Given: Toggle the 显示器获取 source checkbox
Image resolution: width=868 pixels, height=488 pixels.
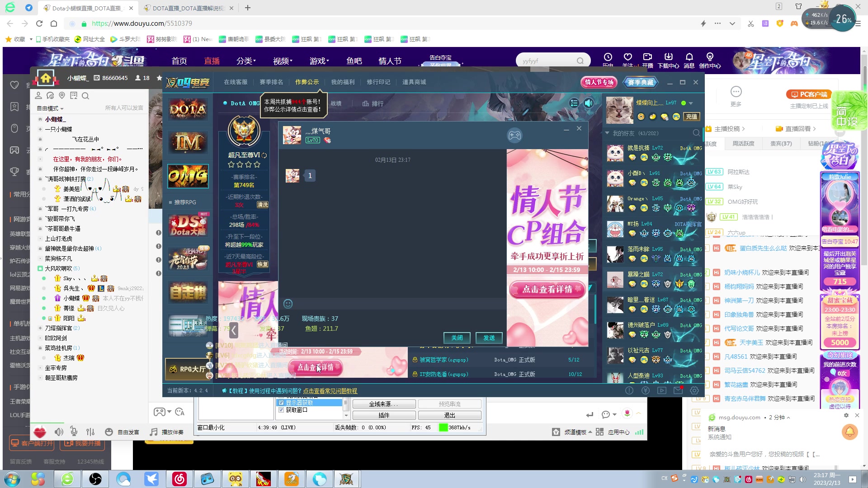Looking at the screenshot, I should [x=281, y=403].
